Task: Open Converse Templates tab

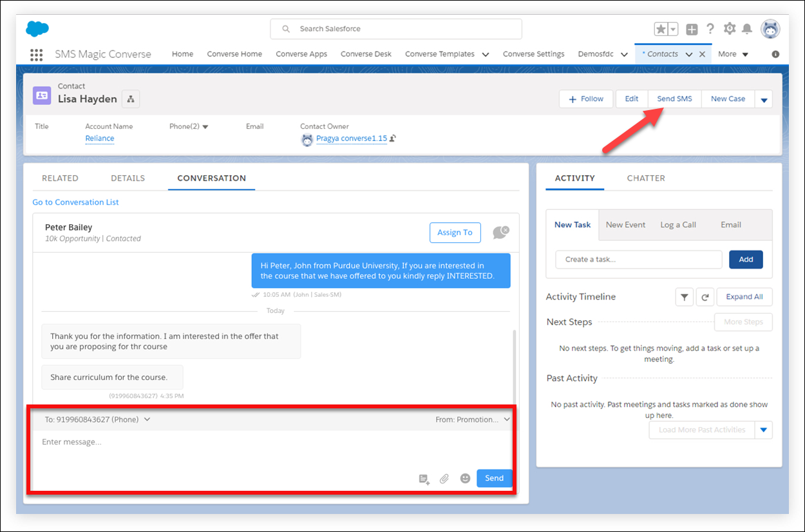Action: point(440,54)
